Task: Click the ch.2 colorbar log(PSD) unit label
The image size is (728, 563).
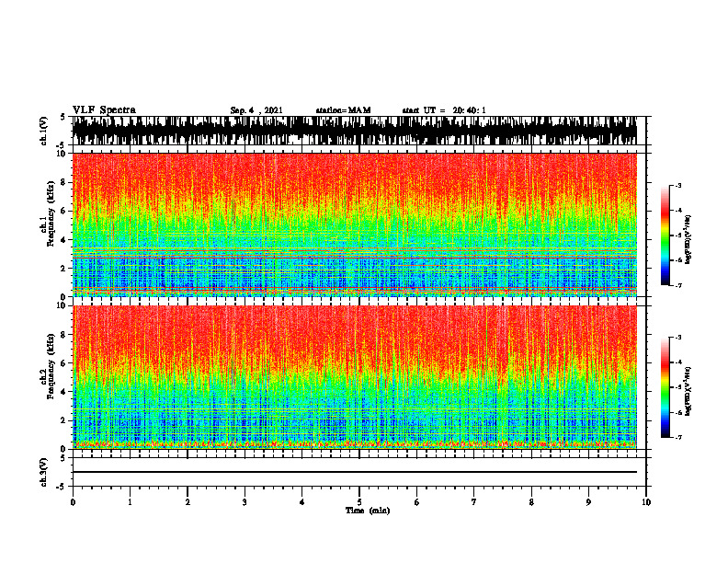Action: click(x=688, y=390)
